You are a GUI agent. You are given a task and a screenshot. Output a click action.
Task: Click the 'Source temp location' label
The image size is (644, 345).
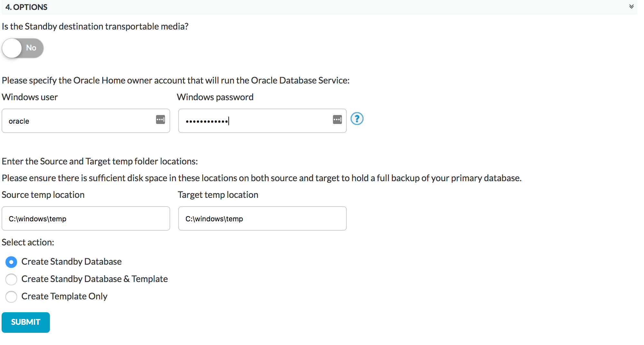tap(43, 195)
